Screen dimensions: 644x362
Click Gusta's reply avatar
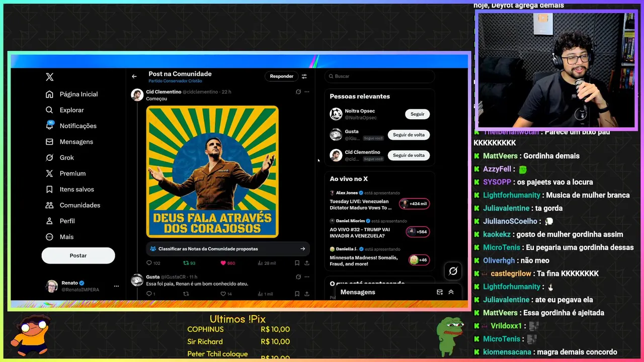137,280
